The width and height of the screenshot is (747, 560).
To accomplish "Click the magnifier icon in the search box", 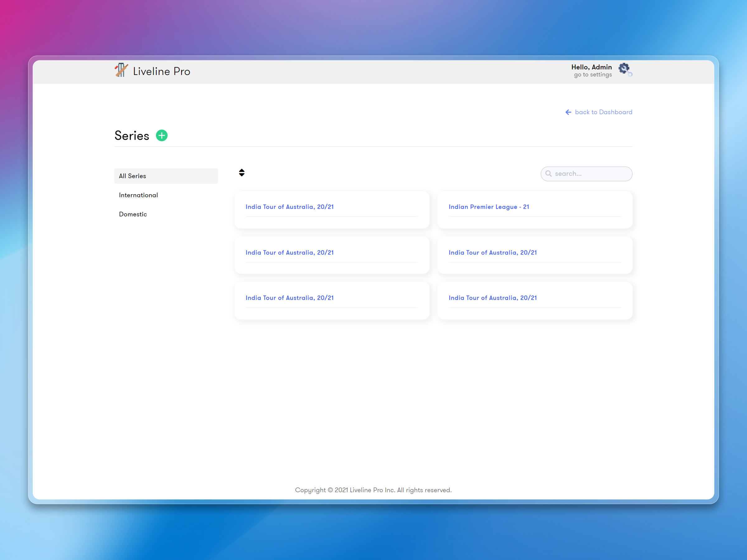I will (549, 174).
